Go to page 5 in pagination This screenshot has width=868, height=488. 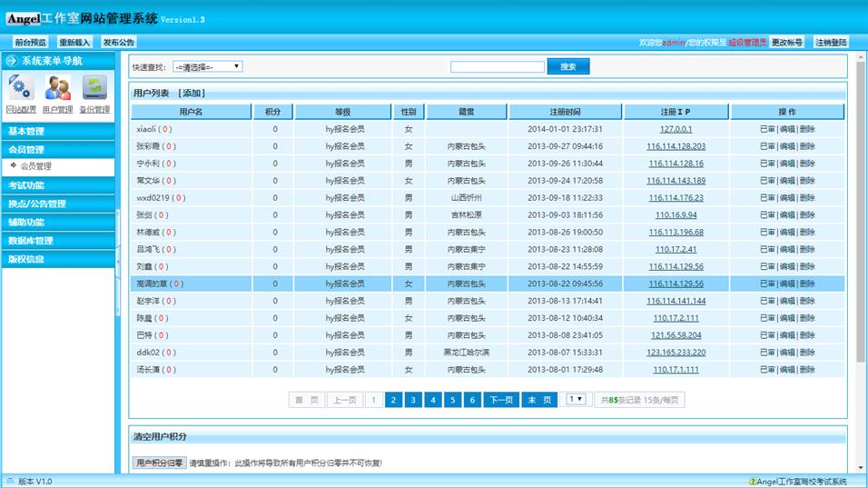(453, 400)
